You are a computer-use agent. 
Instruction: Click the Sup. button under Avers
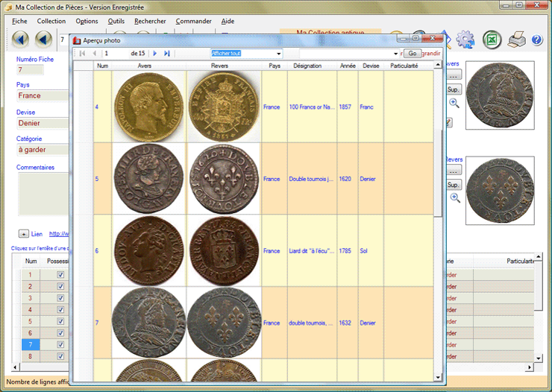(x=454, y=89)
